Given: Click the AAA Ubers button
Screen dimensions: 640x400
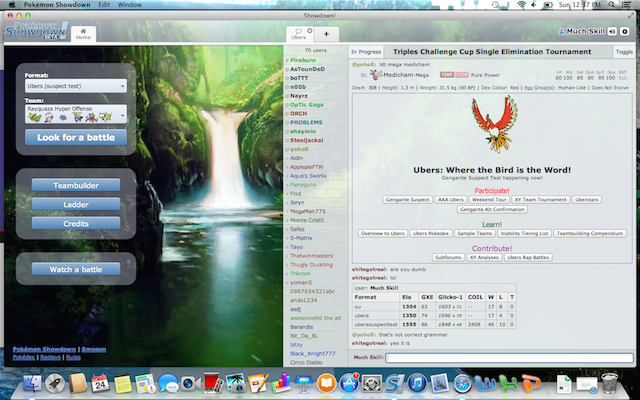Looking at the screenshot, I should coord(451,200).
